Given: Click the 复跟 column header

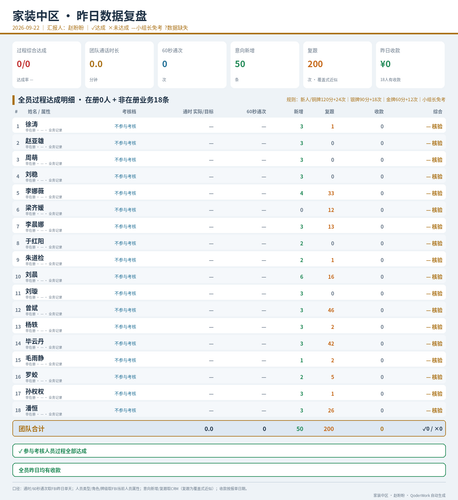Looking at the screenshot, I should [329, 112].
